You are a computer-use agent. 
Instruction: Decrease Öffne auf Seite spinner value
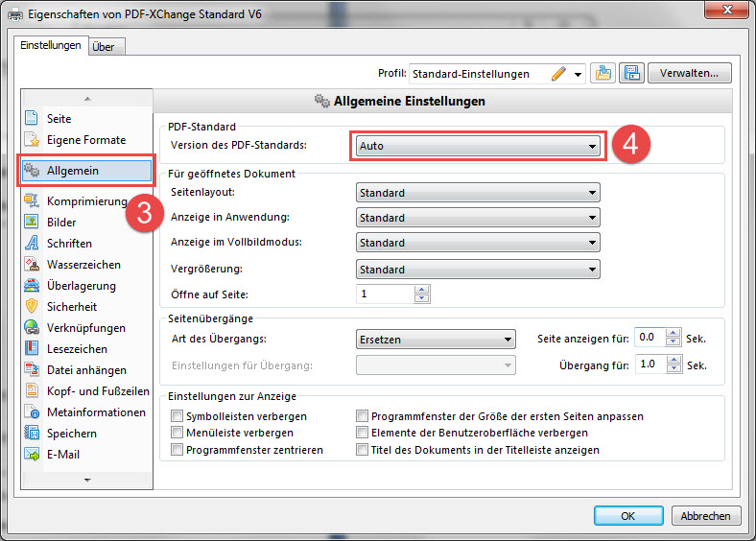click(x=422, y=298)
